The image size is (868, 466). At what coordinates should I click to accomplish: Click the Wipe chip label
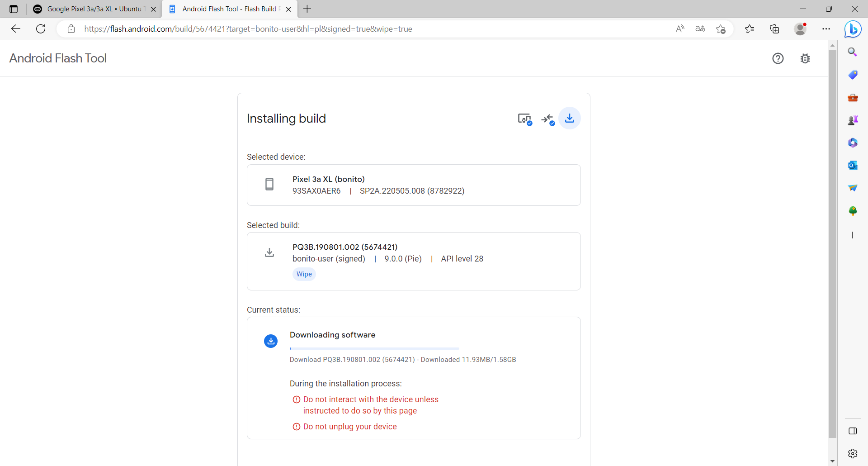(x=304, y=274)
